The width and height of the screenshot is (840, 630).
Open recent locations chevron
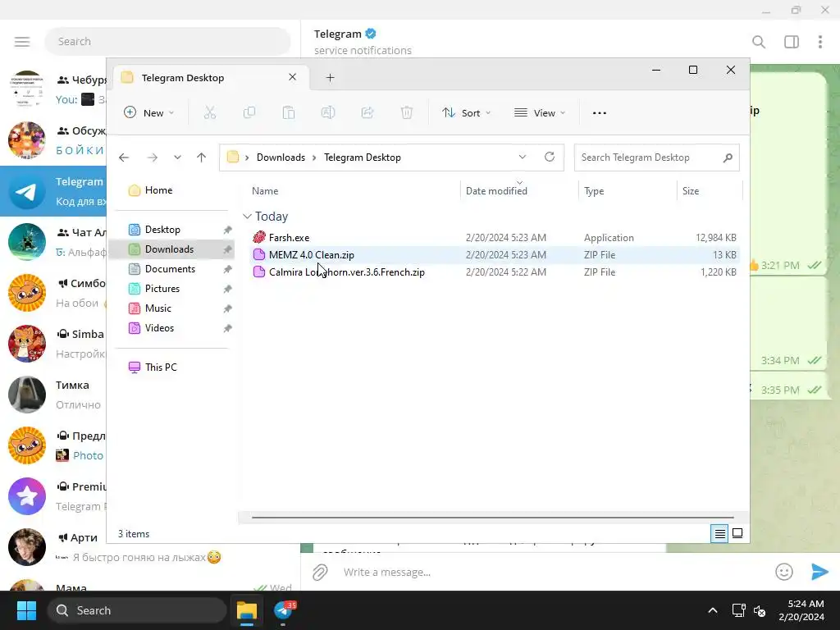pos(177,157)
